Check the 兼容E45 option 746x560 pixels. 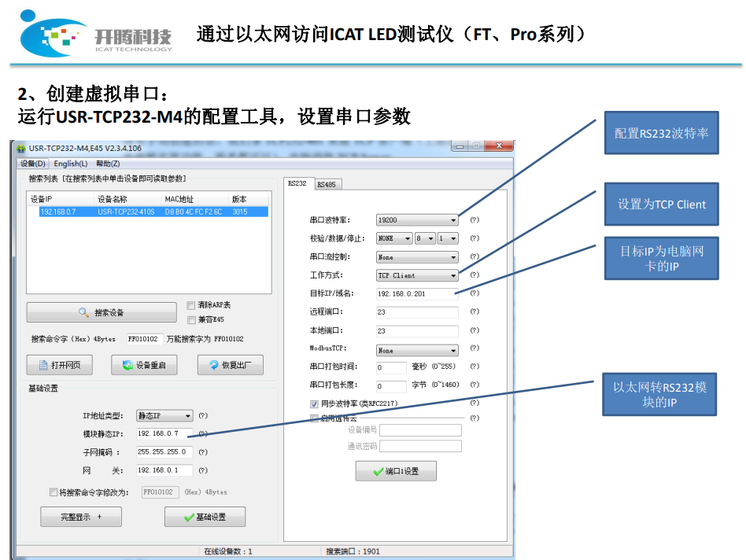point(190,319)
